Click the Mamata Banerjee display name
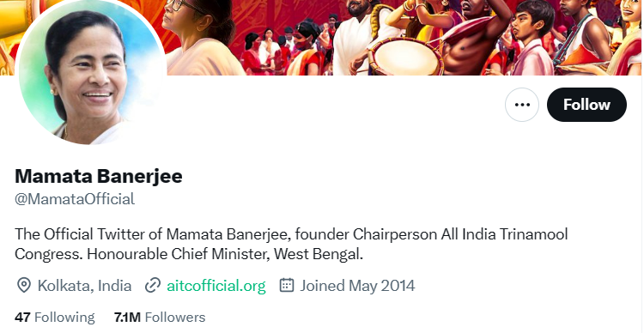The image size is (644, 333). (99, 176)
